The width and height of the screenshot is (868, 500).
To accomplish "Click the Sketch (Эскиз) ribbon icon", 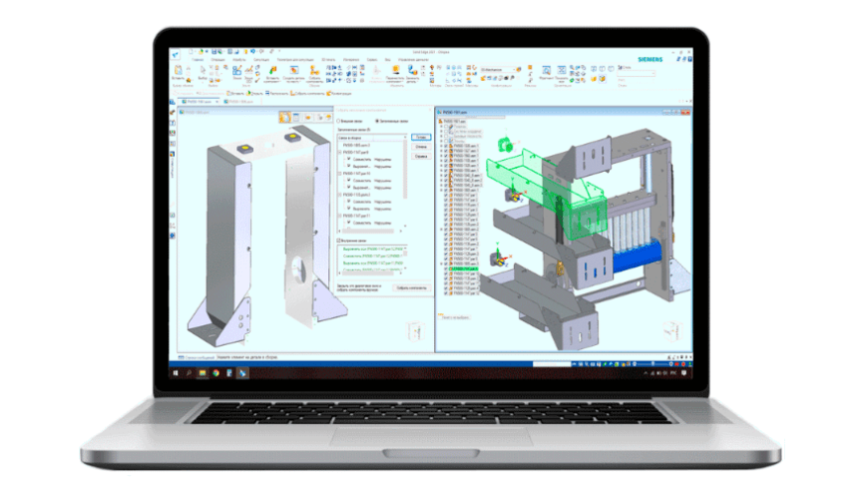I will coord(236,73).
